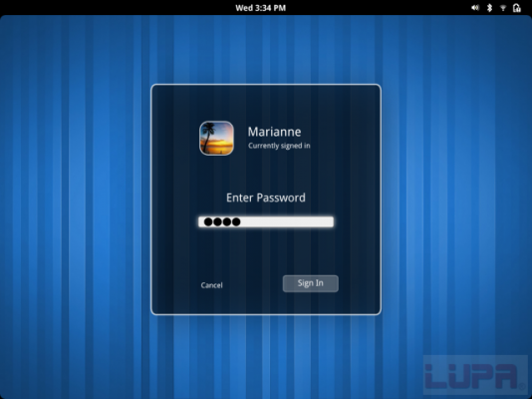Focus the password input field
Image resolution: width=532 pixels, height=399 pixels.
tap(266, 221)
